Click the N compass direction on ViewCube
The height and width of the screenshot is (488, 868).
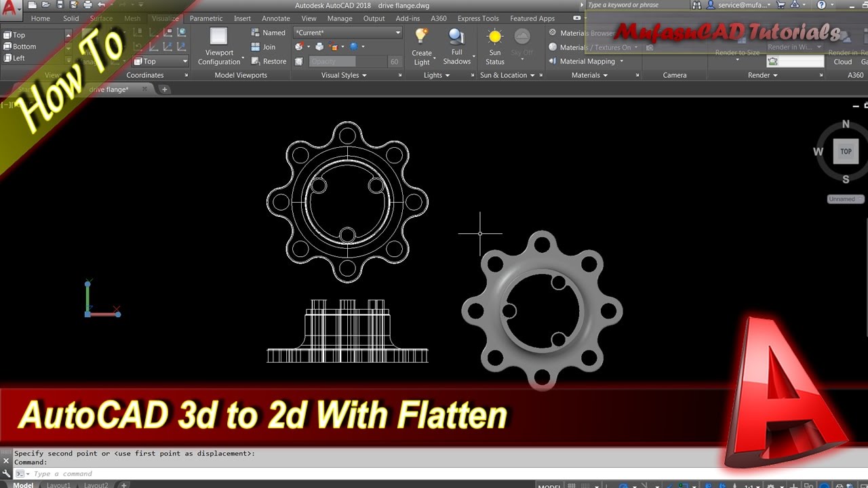(x=846, y=124)
